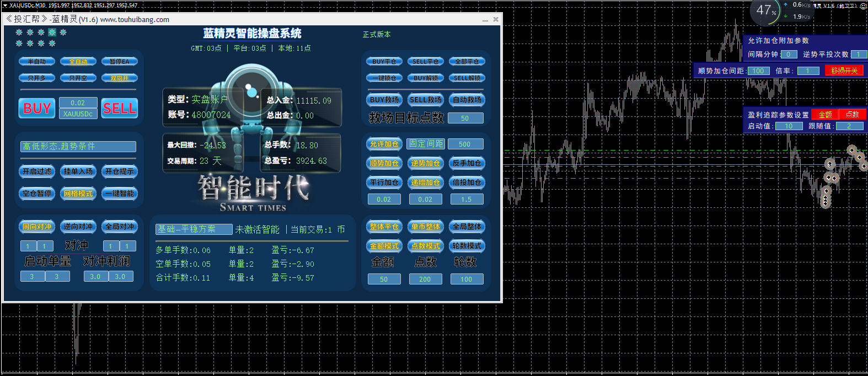This screenshot has height=376, width=868.
Task: Toggle 同向对冲 hedge option
Action: pos(37,227)
